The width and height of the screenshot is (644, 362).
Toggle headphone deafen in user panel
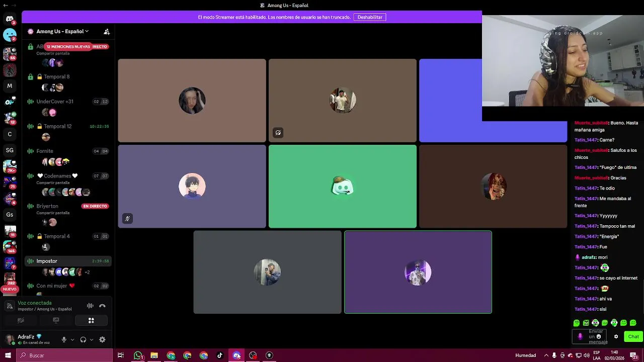point(83,340)
